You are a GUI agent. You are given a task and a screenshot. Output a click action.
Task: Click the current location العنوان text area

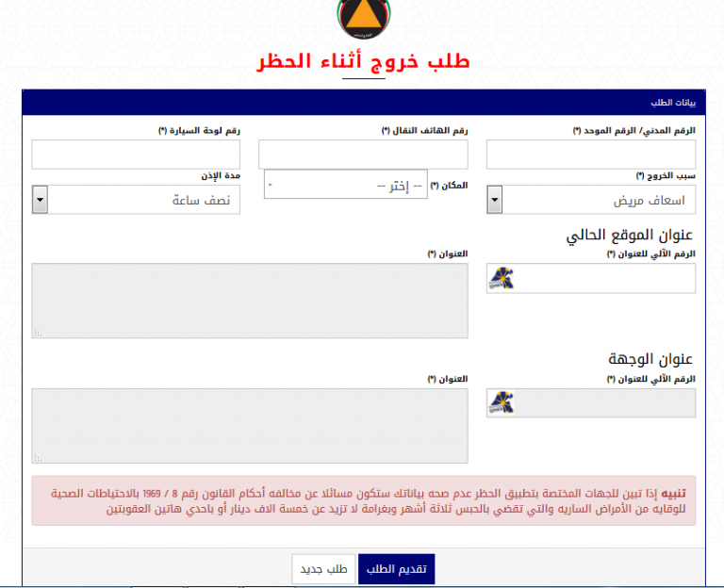pos(250,301)
